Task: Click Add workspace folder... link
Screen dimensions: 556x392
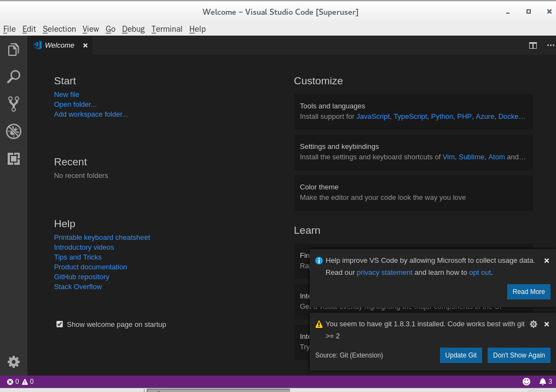Action: tap(91, 114)
